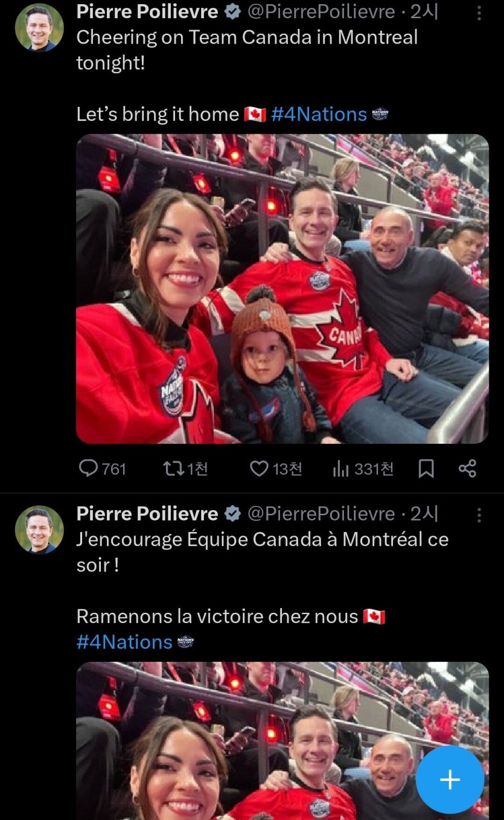The image size is (504, 820).
Task: Open profile avatar on the first tweet
Action: (x=39, y=28)
